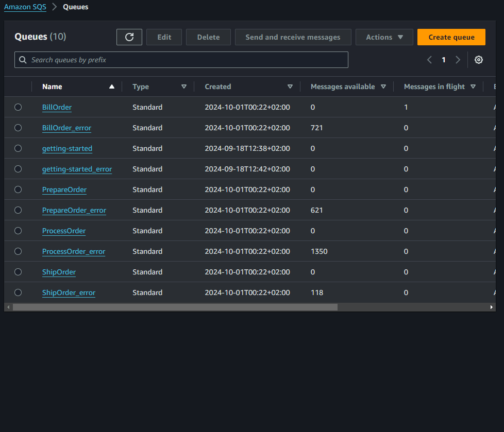Open the queue list preferences gear
The height and width of the screenshot is (432, 504).
[478, 60]
